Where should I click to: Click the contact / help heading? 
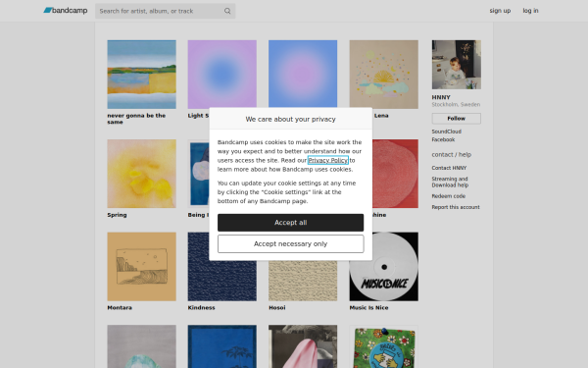[x=452, y=154]
